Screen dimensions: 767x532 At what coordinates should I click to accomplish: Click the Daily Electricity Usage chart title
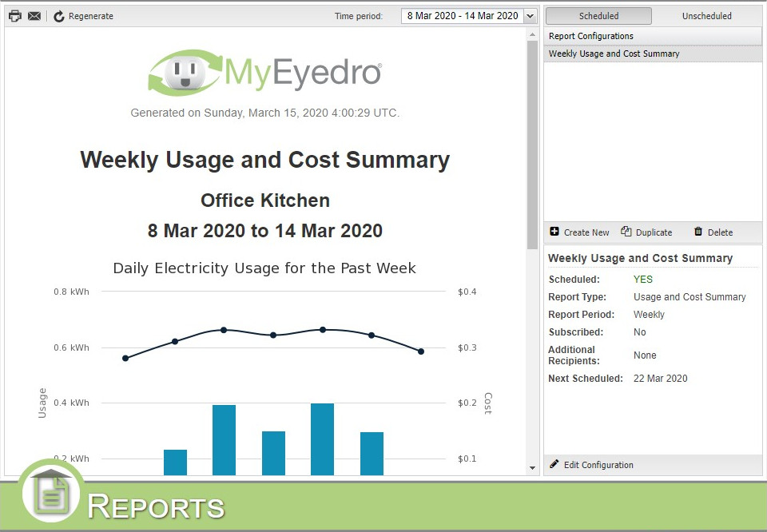click(x=264, y=268)
